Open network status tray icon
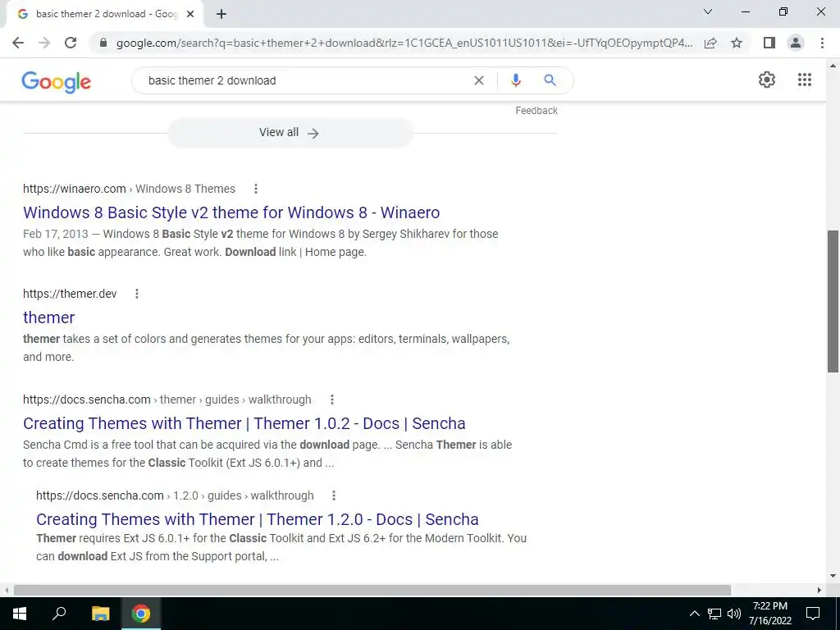840x630 pixels. click(714, 614)
